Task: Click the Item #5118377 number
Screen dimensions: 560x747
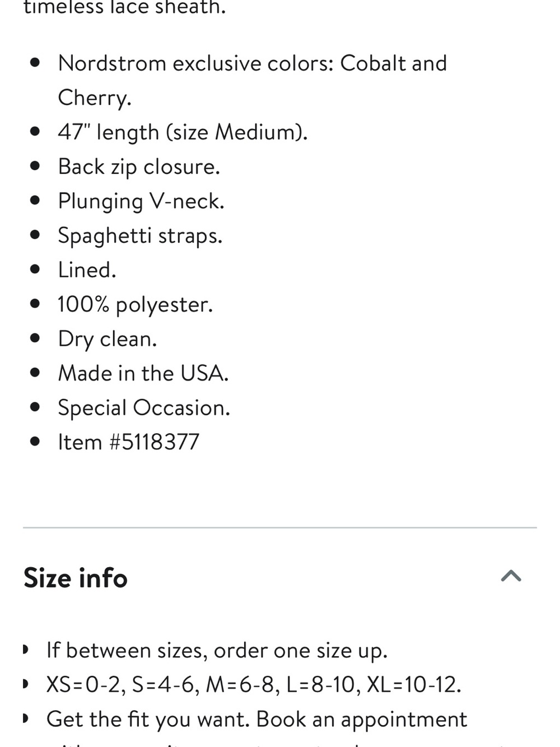Action: click(129, 442)
